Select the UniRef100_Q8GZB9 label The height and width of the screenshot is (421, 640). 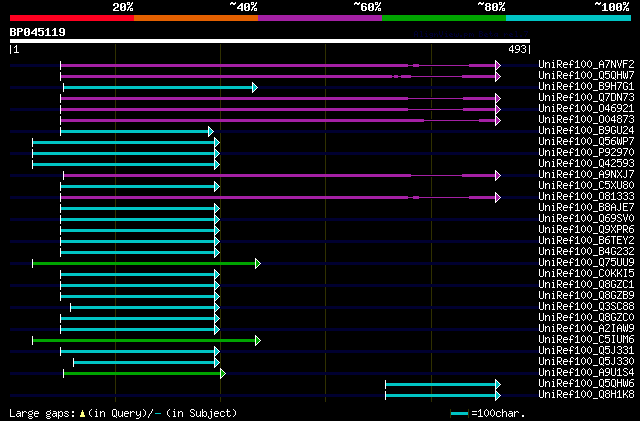pos(586,296)
